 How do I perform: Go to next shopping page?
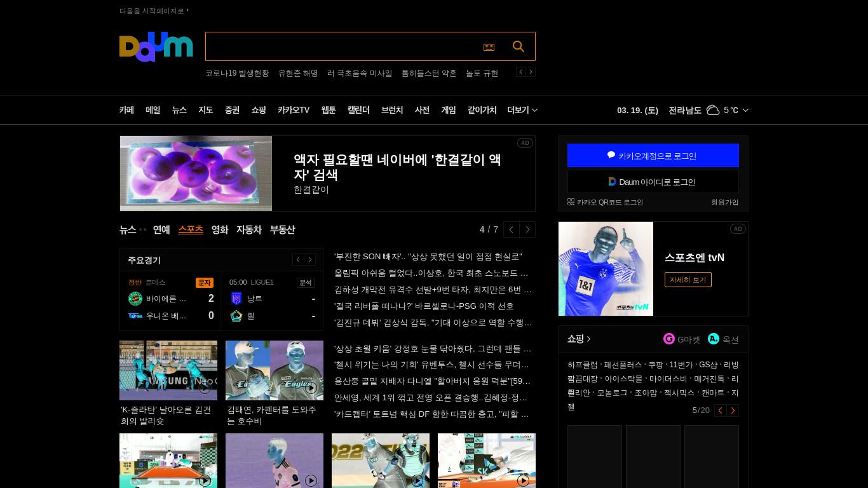733,410
